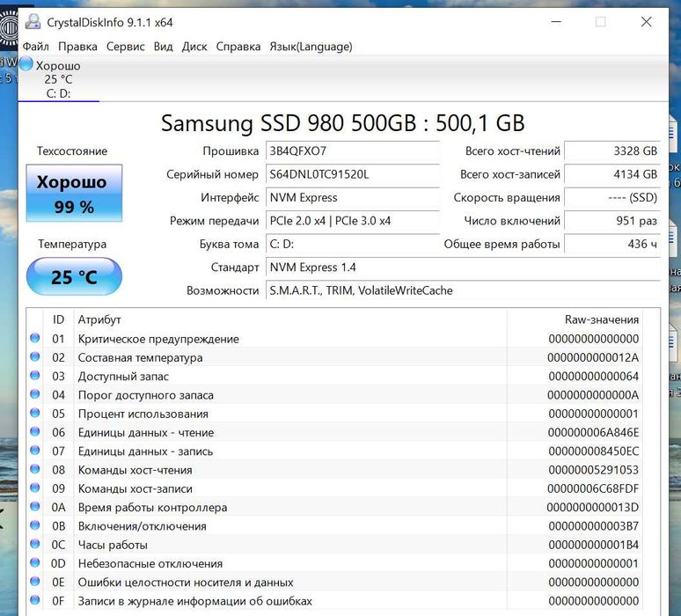Click raw value 000000008450EC
Screen dimensions: 681x616
coord(594,451)
